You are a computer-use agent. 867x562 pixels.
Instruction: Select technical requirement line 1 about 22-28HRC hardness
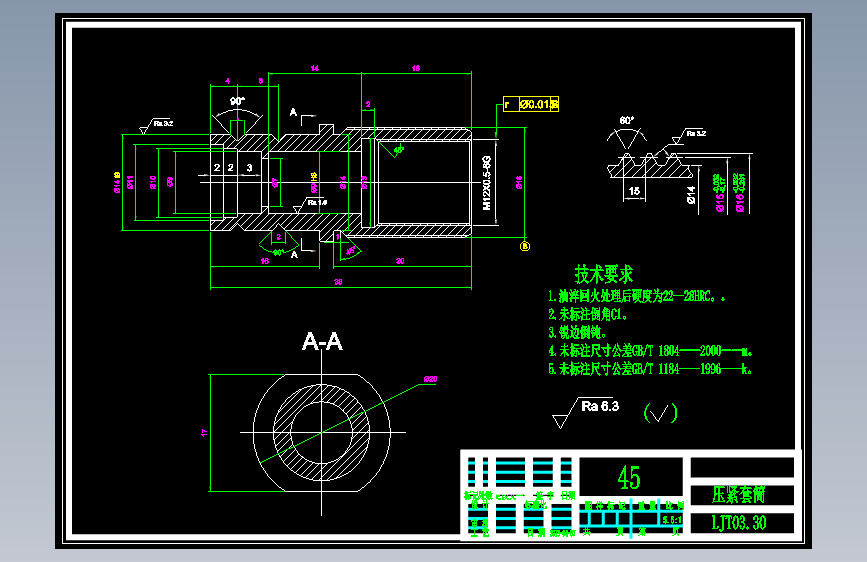coord(636,296)
